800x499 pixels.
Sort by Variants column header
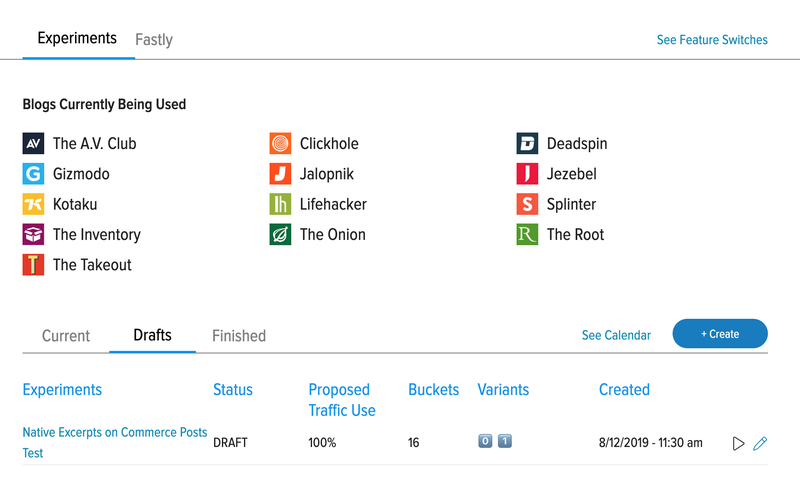click(503, 390)
